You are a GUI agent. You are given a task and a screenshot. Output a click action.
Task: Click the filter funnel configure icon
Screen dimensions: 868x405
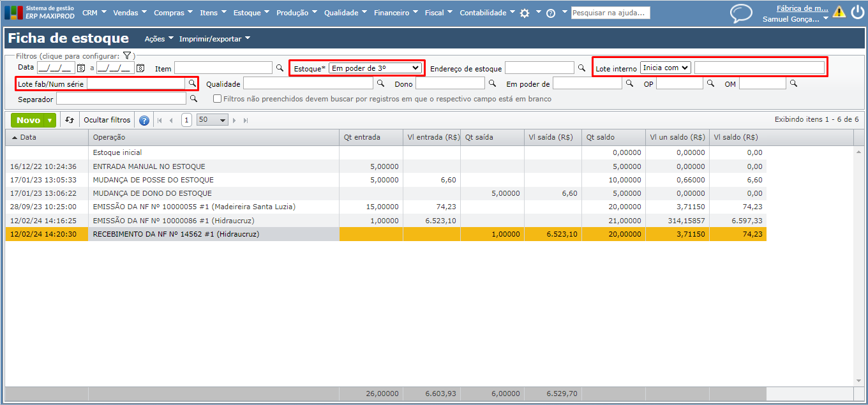[x=127, y=56]
